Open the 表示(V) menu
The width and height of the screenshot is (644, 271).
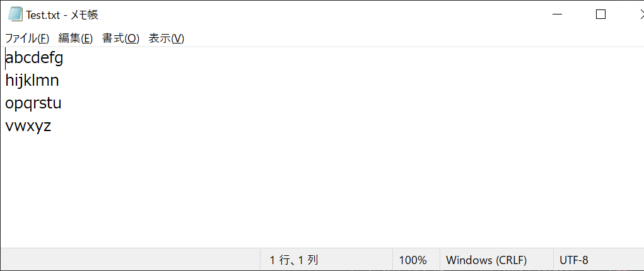(166, 38)
